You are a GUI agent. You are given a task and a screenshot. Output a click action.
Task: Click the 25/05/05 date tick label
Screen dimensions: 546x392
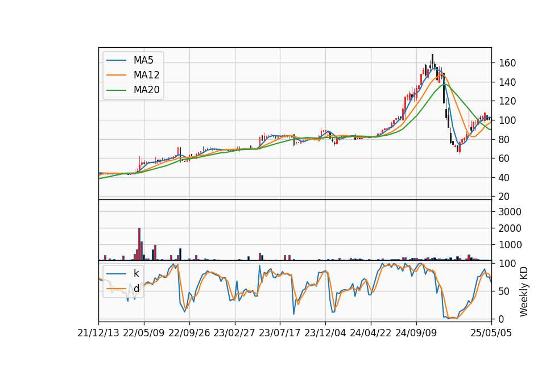coord(491,333)
